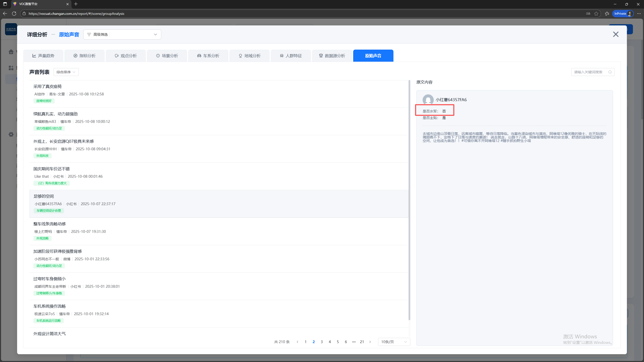Expand the 高级筛选 dropdown
Screen dimensions: 644x362
click(x=155, y=34)
